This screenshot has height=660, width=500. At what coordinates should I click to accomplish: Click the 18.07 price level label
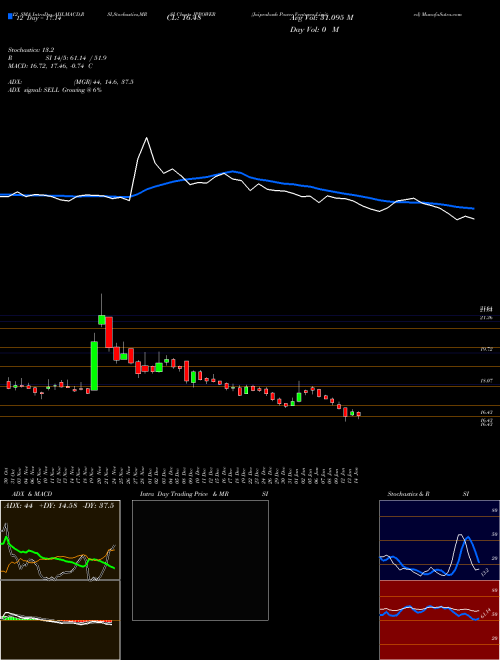[486, 381]
